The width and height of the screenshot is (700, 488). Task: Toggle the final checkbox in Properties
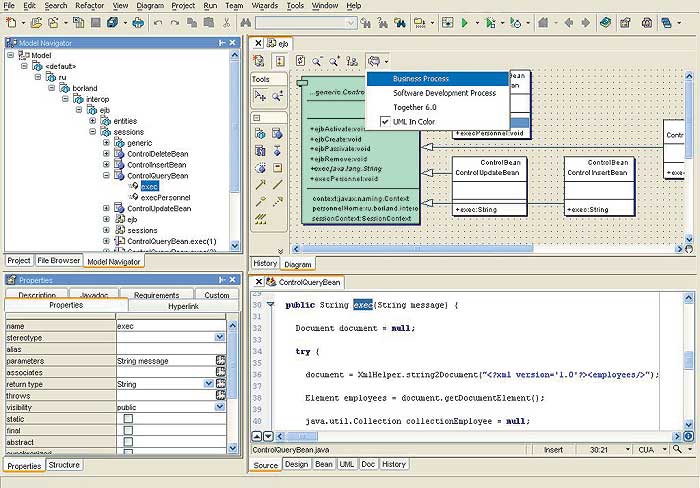[128, 430]
